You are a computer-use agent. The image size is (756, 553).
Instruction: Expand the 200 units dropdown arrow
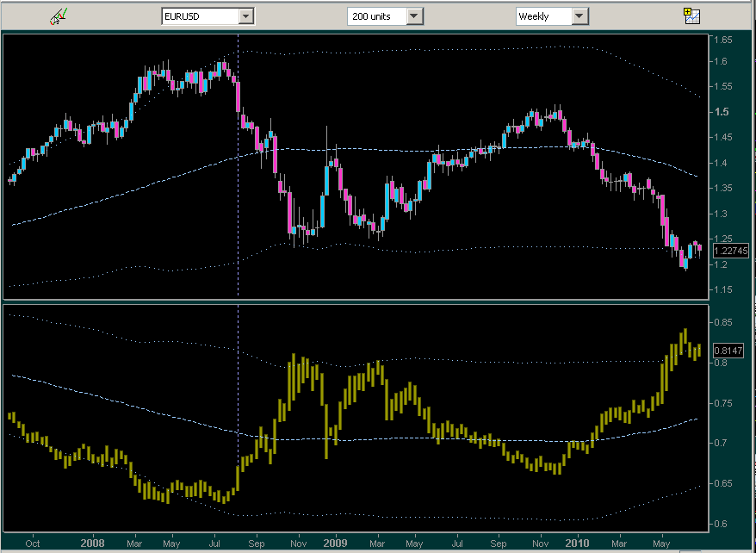(x=414, y=16)
